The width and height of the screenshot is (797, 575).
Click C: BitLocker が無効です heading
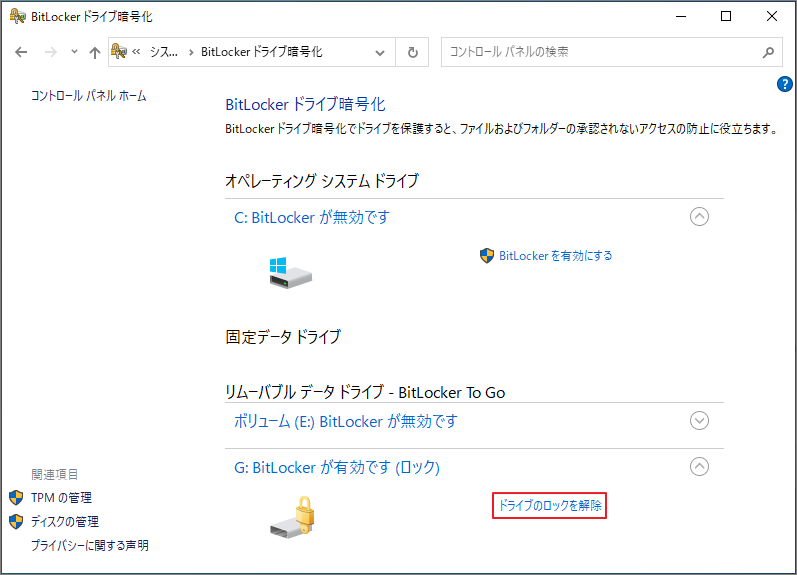[312, 218]
